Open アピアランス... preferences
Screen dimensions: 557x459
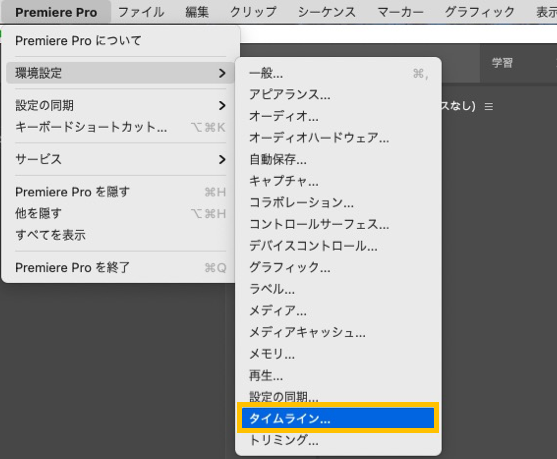338,94
